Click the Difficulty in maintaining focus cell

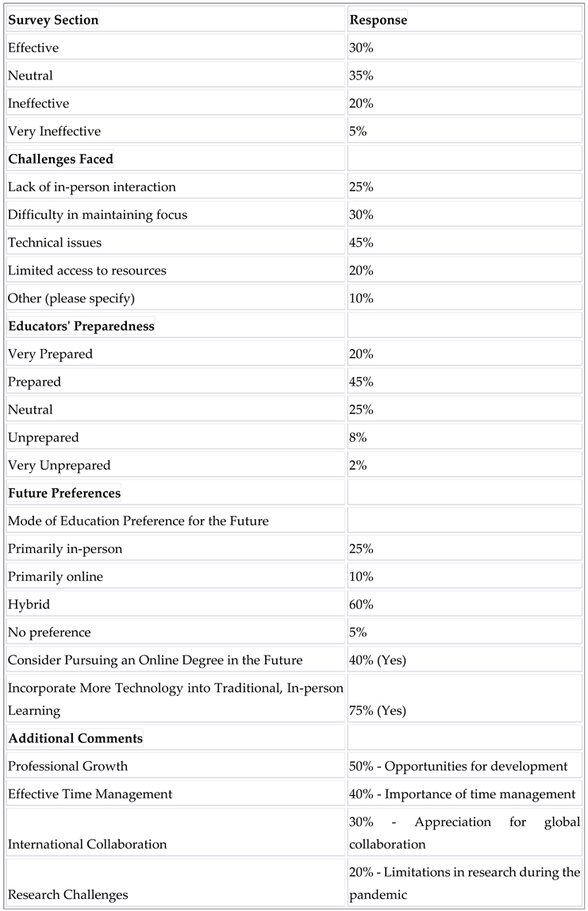pyautogui.click(x=98, y=214)
